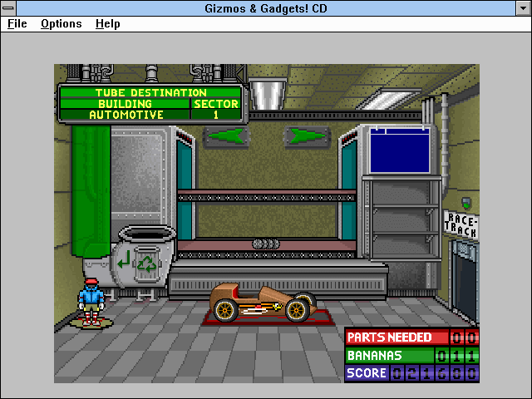
Task: Click the green right arrow above shelves
Action: (x=307, y=136)
